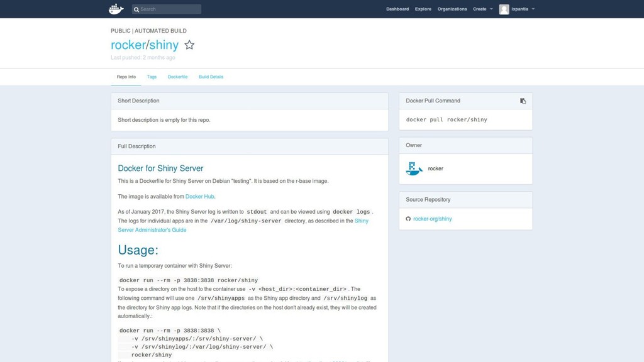Click the '-v <host_dir>:<container_dir>' code snippet
This screenshot has height=362, width=644.
click(297, 289)
